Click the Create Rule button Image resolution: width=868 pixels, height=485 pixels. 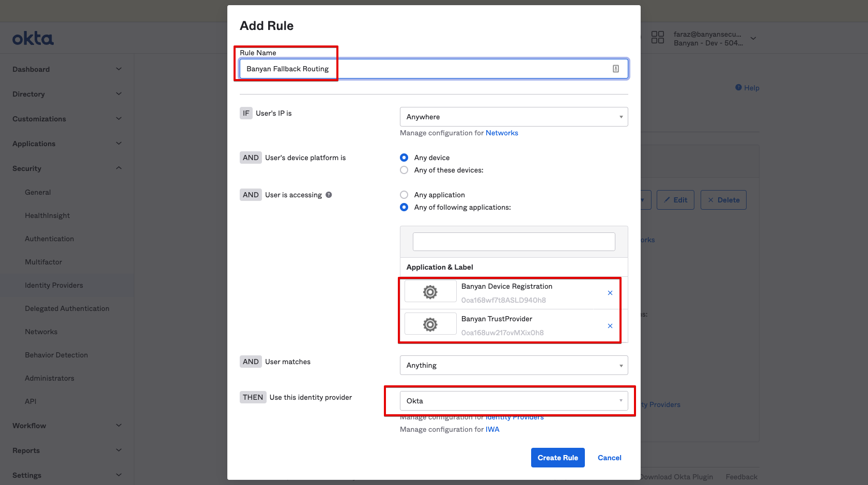(557, 458)
